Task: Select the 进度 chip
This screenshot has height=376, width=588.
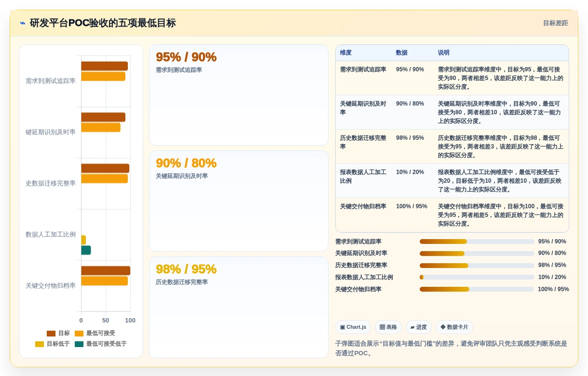Action: [419, 327]
